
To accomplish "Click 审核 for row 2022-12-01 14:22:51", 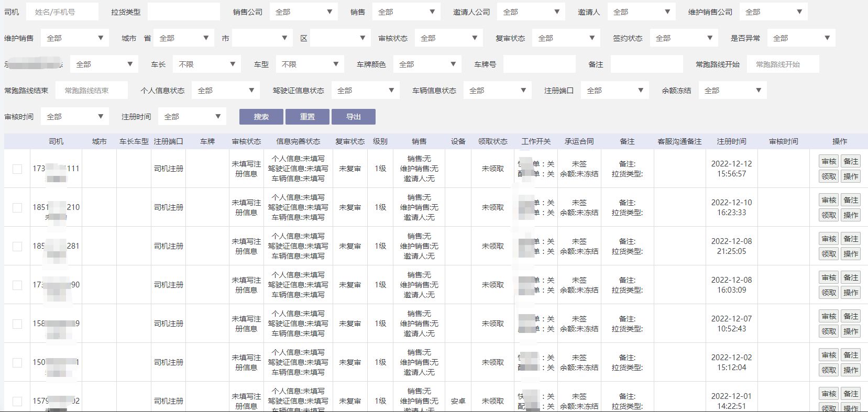I will 829,394.
